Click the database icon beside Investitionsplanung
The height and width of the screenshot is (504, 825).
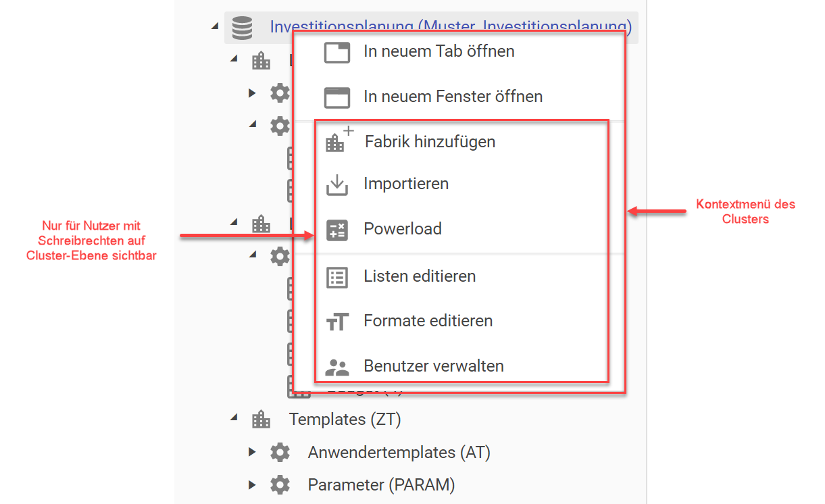[x=241, y=27]
